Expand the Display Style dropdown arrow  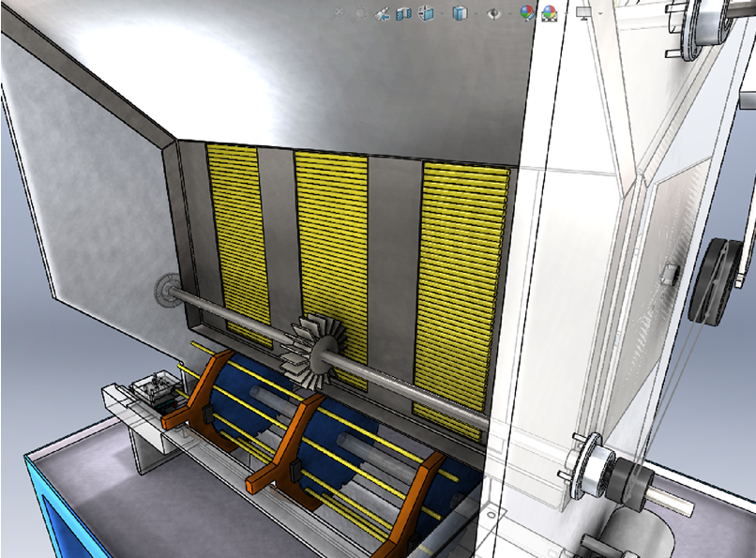coord(475,14)
